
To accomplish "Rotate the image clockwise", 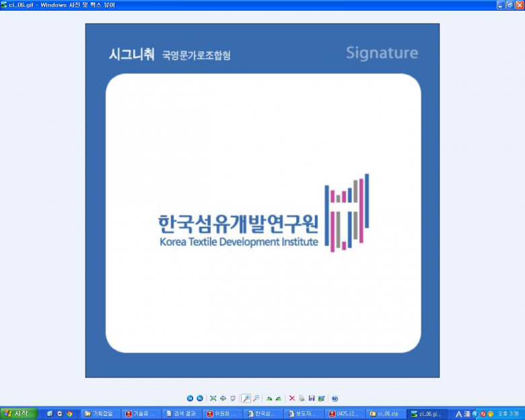I will coord(269,398).
